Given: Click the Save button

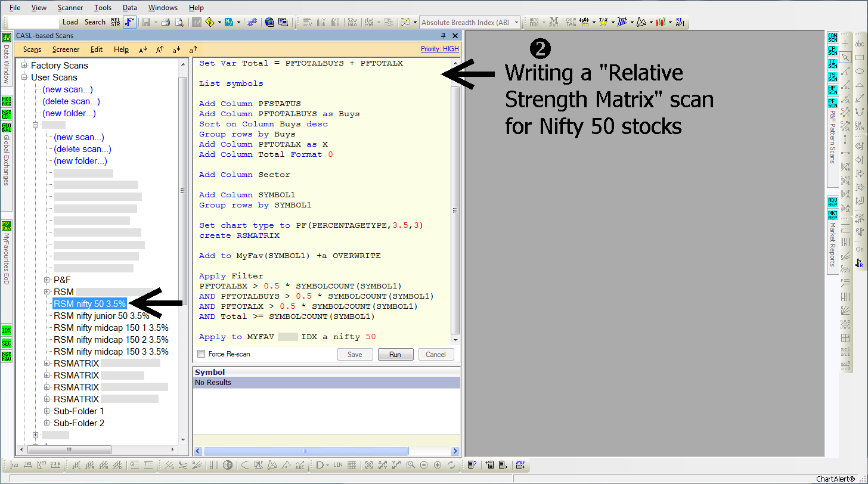Looking at the screenshot, I should click(355, 354).
